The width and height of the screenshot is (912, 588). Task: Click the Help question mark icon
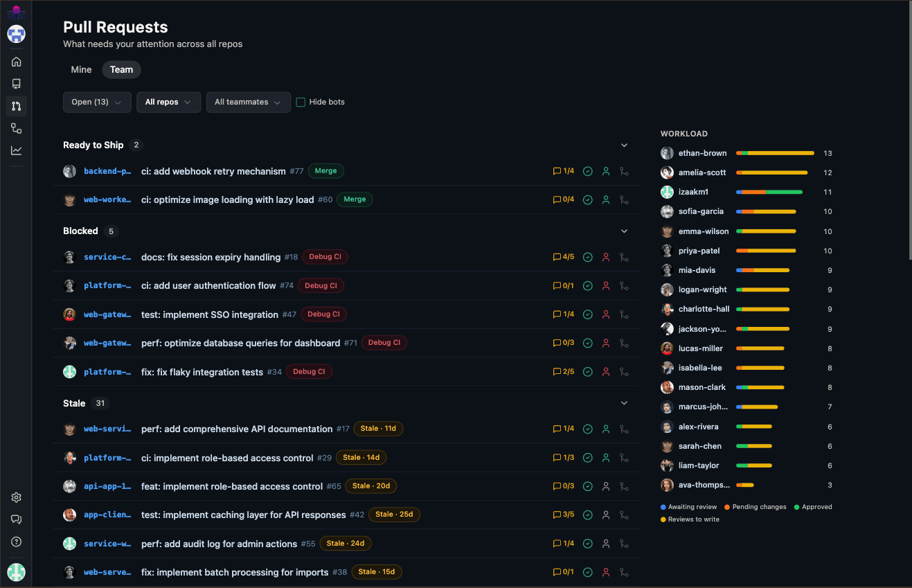click(x=16, y=542)
